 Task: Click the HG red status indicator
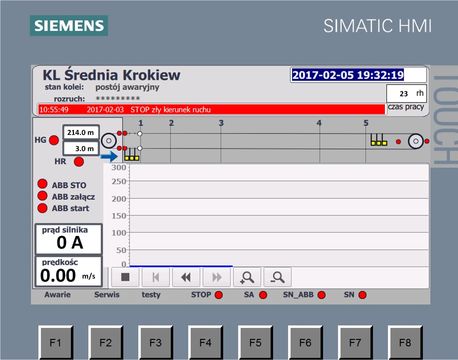click(x=54, y=140)
